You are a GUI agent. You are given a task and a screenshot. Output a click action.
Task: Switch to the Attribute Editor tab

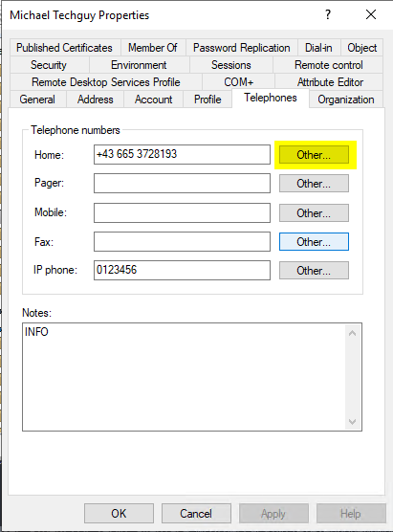tap(330, 82)
